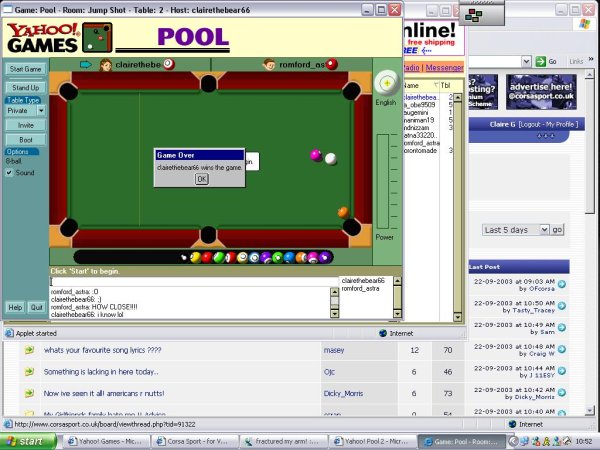
Task: Click the lobby list scroll down arrow
Action: (457, 317)
